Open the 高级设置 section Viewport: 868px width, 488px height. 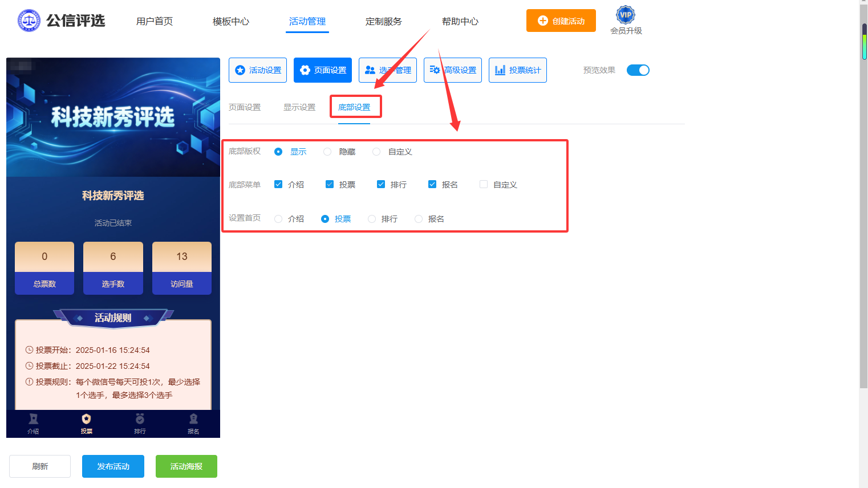pos(453,70)
